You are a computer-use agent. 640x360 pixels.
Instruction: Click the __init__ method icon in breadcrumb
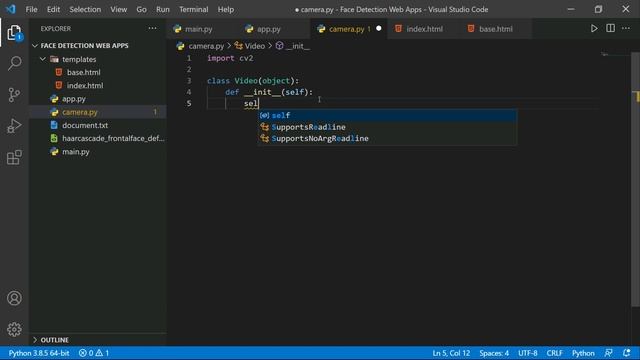(280, 46)
